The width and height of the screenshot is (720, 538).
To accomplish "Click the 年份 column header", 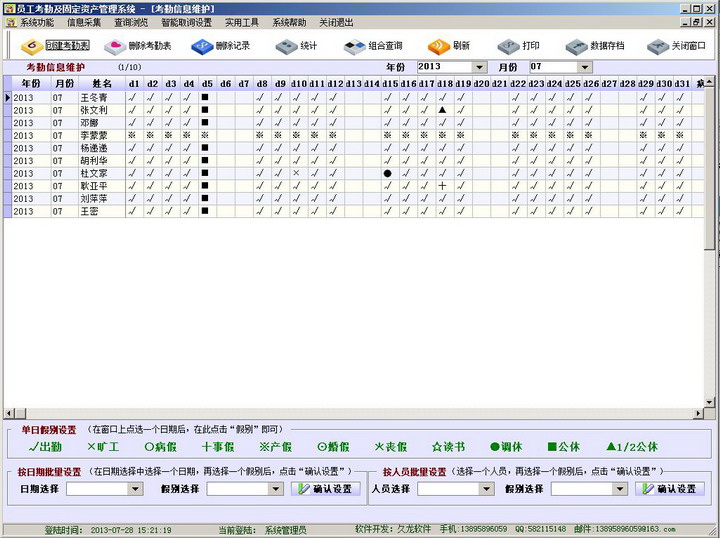I will (x=31, y=84).
